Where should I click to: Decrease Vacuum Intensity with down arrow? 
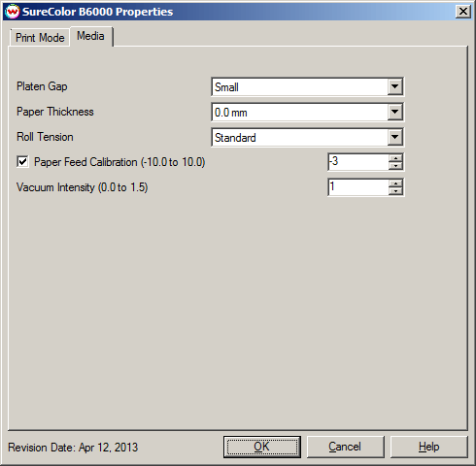(395, 191)
